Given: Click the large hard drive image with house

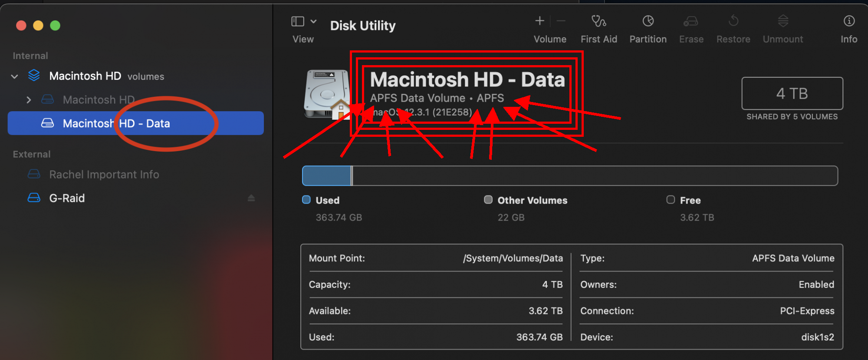Looking at the screenshot, I should click(x=327, y=94).
